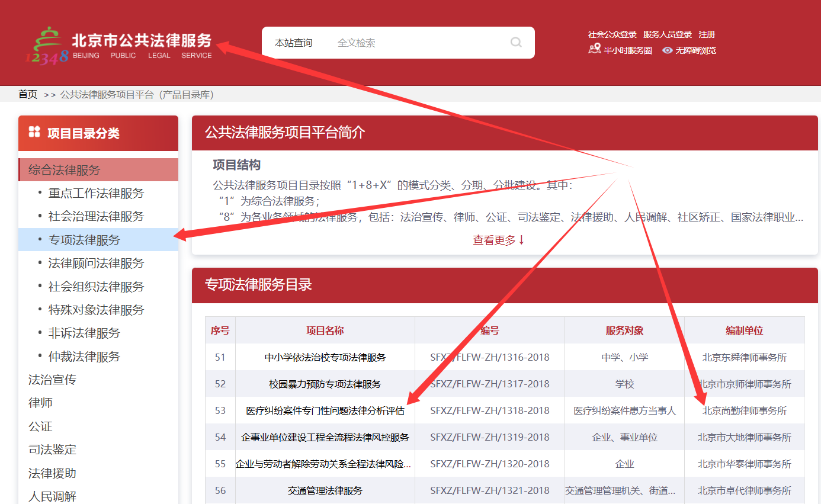Expand the 法治宣传 category
821x504 pixels.
(x=52, y=380)
